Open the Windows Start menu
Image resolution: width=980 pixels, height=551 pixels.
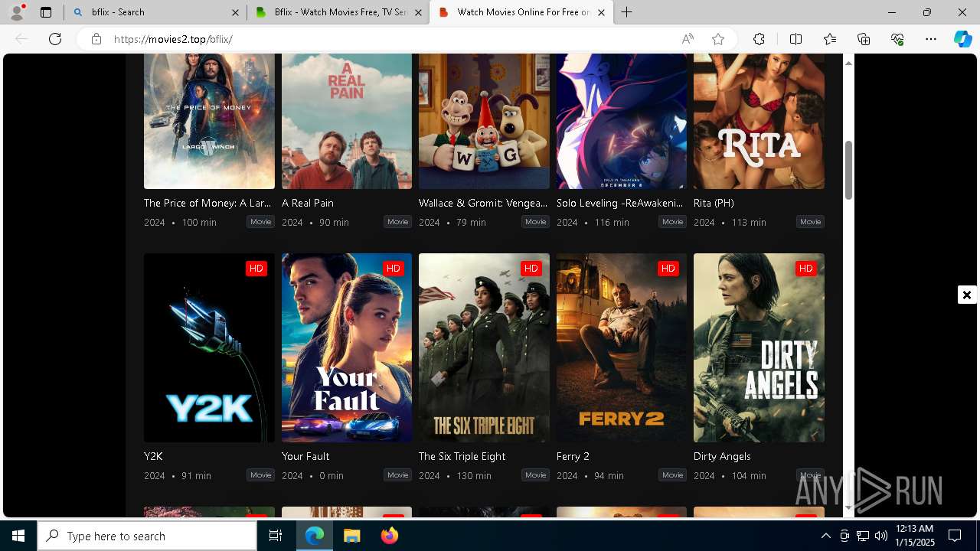(x=18, y=536)
